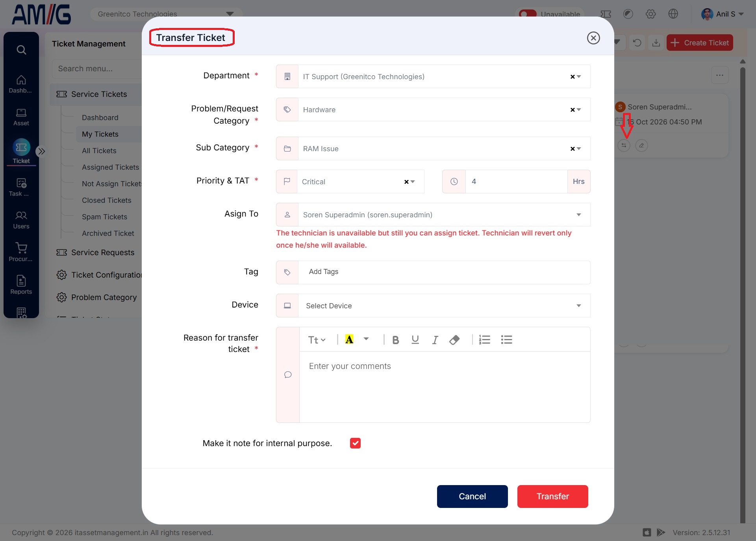The width and height of the screenshot is (756, 541).
Task: Open Closed Tickets menu item
Action: click(106, 200)
